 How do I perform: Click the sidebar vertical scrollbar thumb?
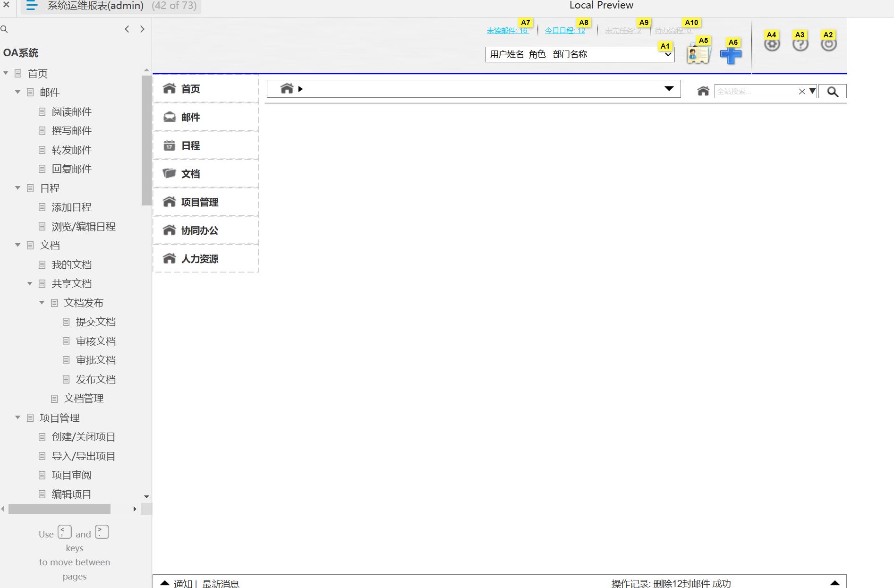(x=146, y=140)
